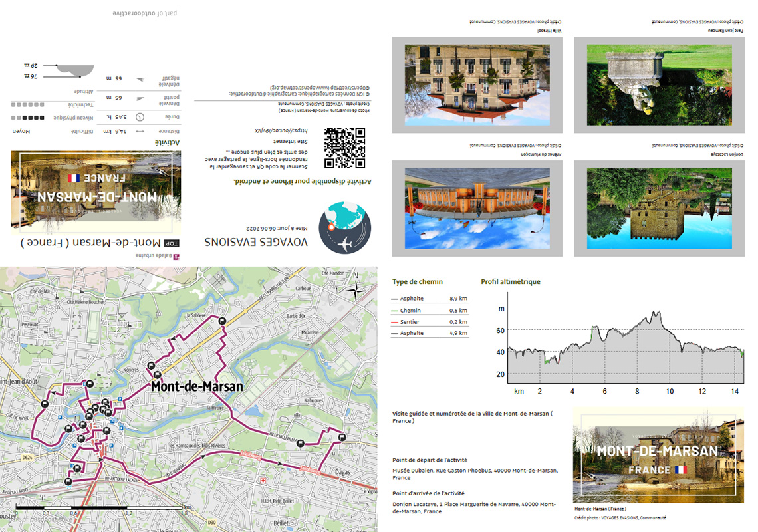Viewport: 758px width, 532px height.
Task: Click the 'Visite guidée et numérotée' description
Action: tap(472, 417)
